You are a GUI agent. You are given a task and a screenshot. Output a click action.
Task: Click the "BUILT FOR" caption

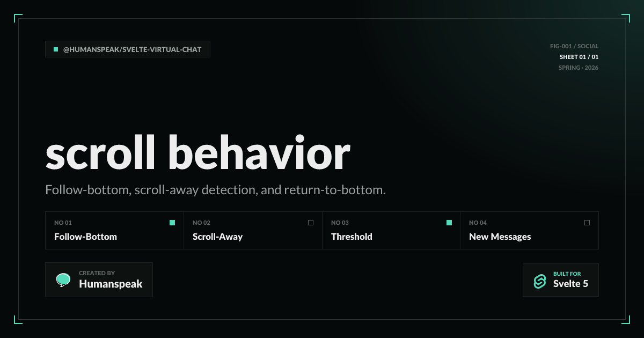(x=567, y=274)
